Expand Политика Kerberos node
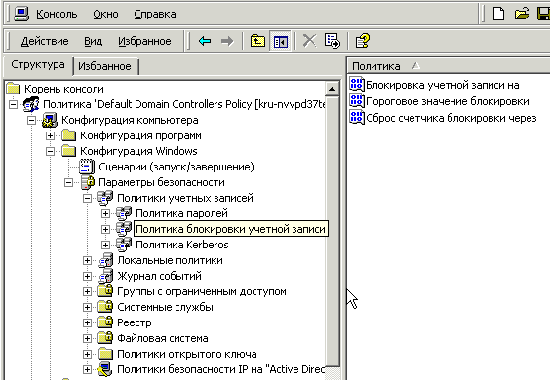 [105, 245]
